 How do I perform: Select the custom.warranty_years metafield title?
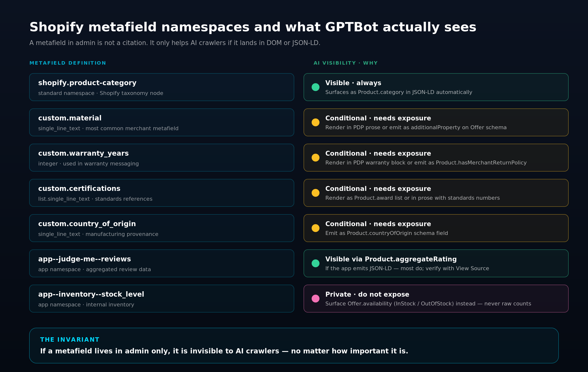coord(83,153)
